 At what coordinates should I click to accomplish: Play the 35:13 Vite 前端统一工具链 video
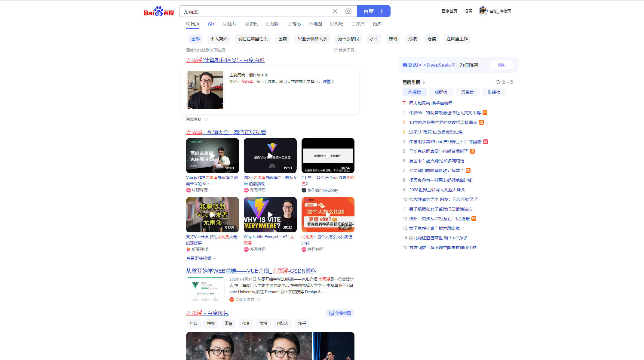[270, 155]
